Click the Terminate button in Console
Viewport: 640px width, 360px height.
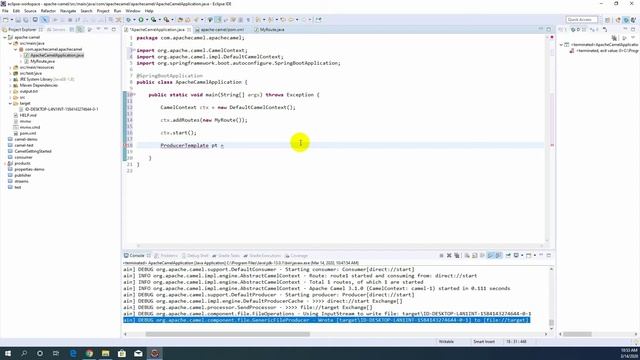click(x=441, y=256)
